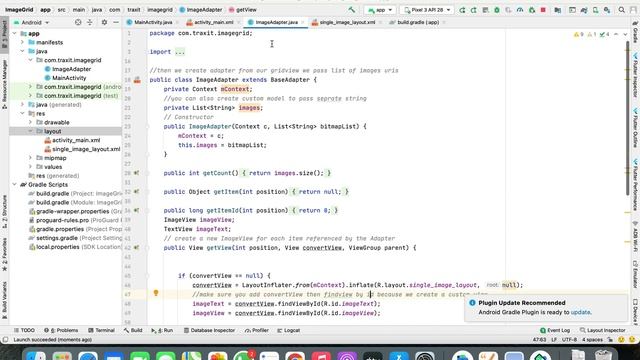Screen dimensions: 640x360
Task: Toggle the Favorites tool window
Action: (4, 255)
